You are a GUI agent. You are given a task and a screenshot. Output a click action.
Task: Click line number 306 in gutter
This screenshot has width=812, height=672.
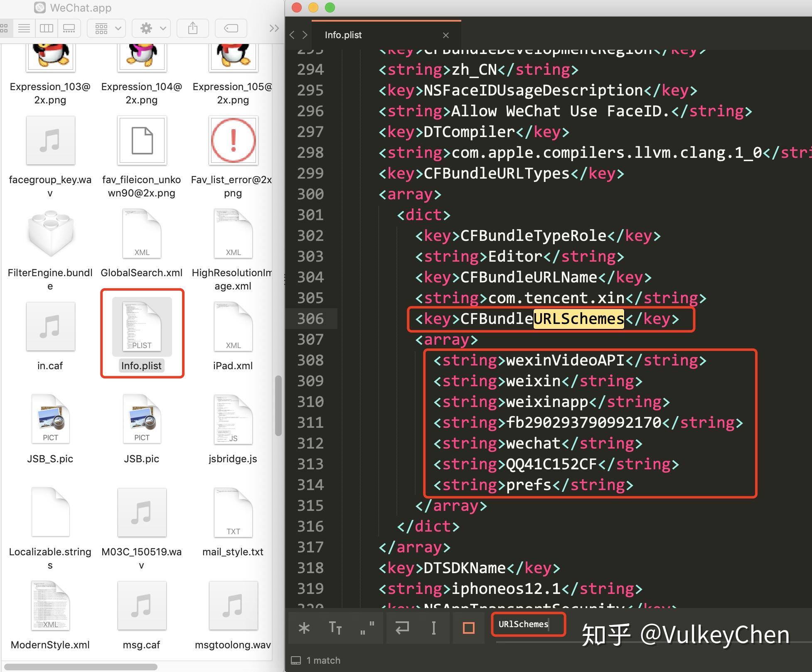(x=310, y=319)
